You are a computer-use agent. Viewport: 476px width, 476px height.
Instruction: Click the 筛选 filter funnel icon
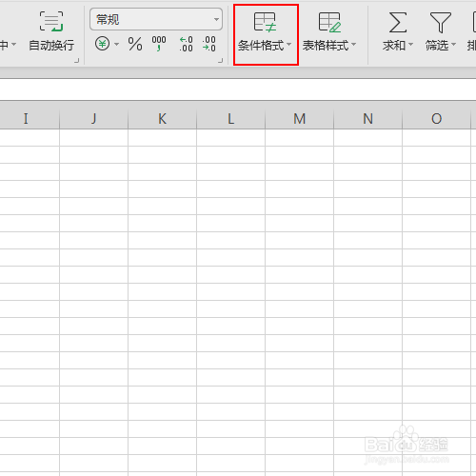(441, 22)
